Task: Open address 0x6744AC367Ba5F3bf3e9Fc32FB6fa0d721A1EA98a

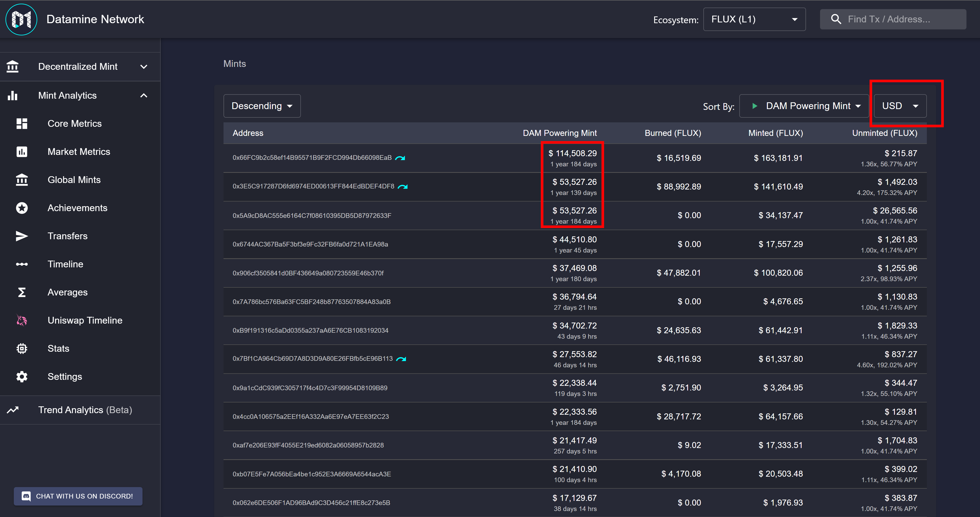Action: [310, 244]
